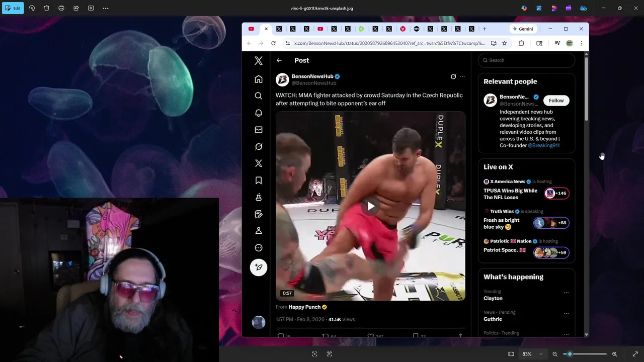Screen dimensions: 644x362
Task: Open browser profile avatar
Action: [570, 43]
